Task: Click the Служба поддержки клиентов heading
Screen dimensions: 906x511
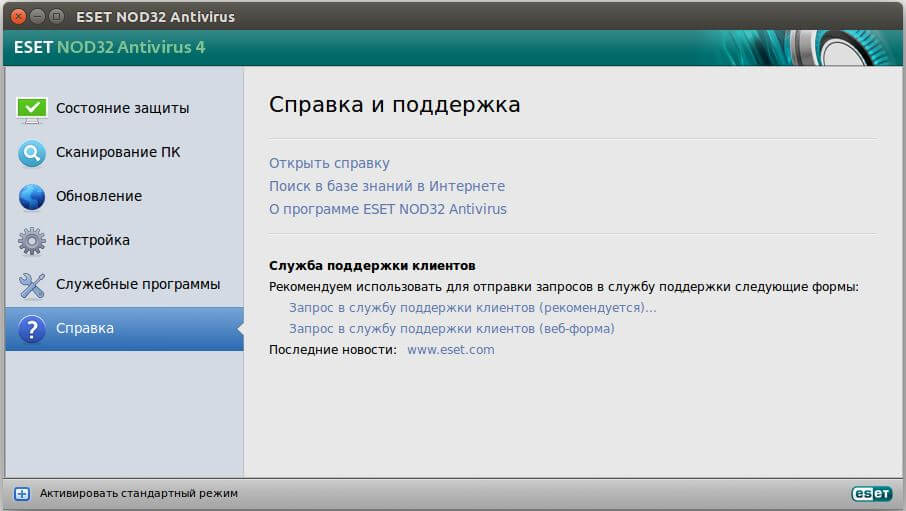Action: (372, 266)
